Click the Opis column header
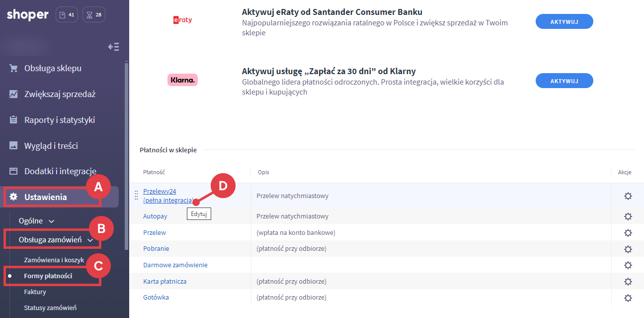Screen dimensions: 644x318 [x=263, y=172]
